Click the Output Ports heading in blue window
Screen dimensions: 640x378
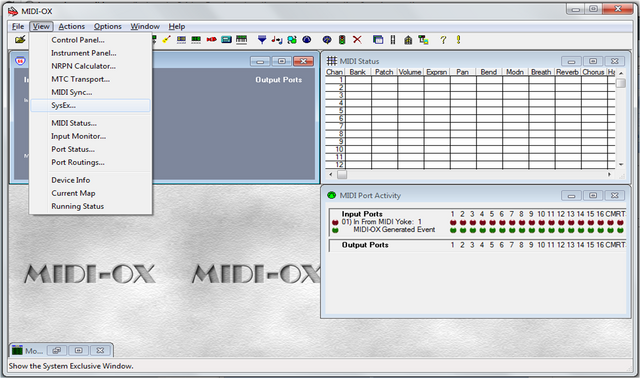tap(279, 80)
